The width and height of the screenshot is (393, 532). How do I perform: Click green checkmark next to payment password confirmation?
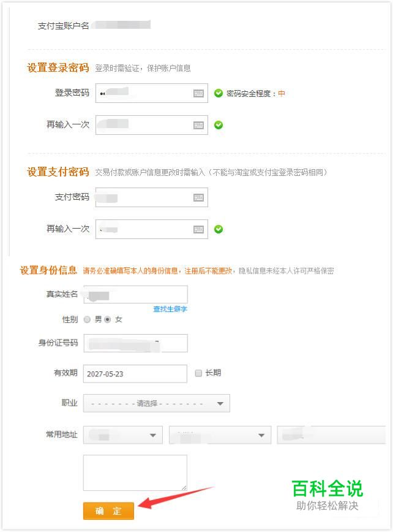[x=219, y=229]
